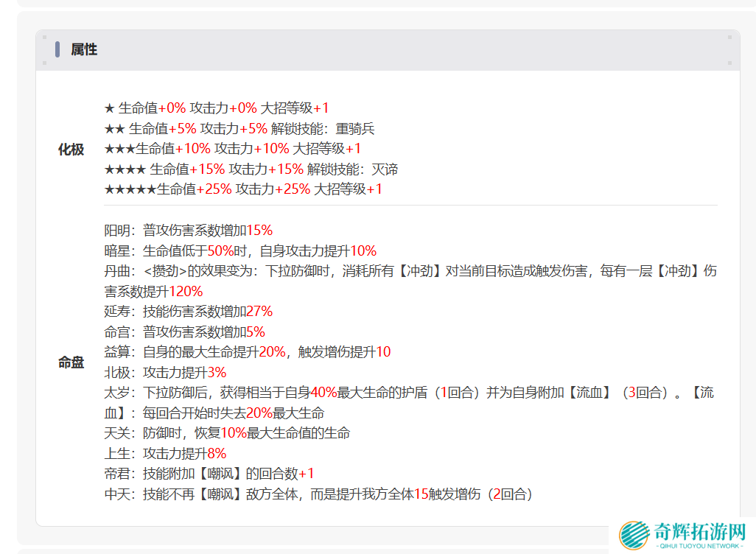This screenshot has width=756, height=554.
Task: Select the 化极 row label
Action: click(71, 150)
